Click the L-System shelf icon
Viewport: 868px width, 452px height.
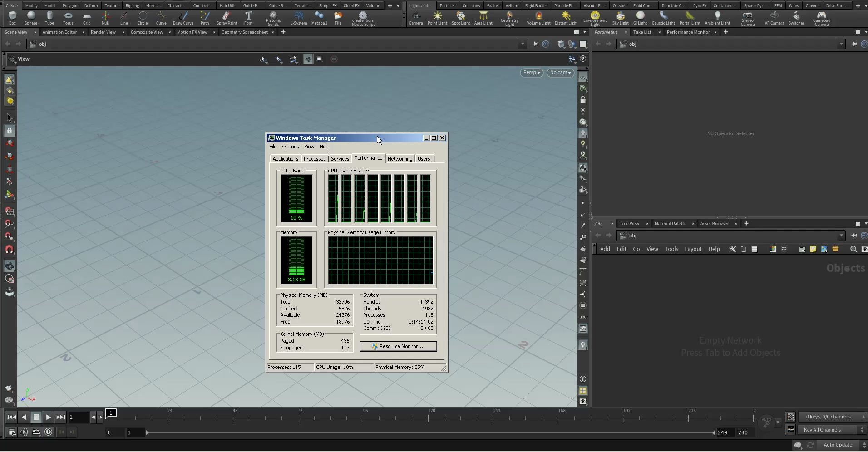click(298, 18)
